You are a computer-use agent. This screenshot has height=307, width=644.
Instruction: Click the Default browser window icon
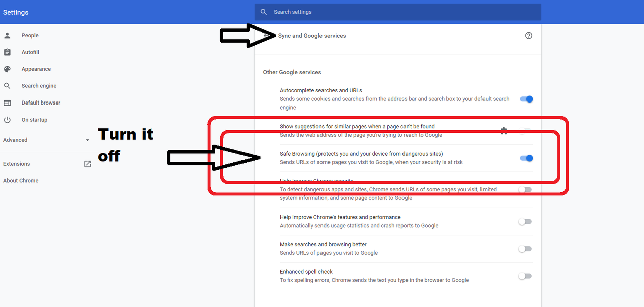click(7, 103)
